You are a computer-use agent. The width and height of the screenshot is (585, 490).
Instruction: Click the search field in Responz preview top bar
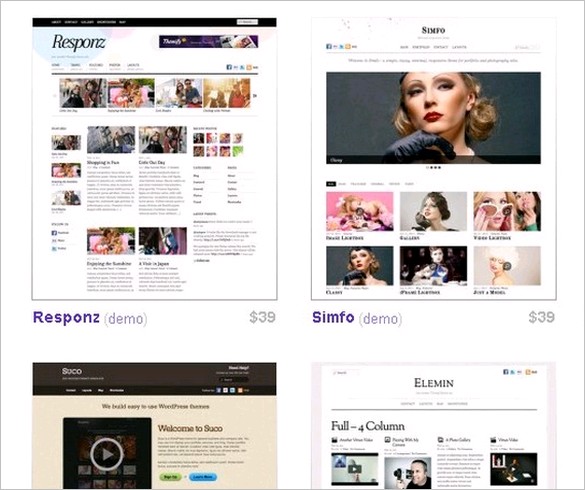coord(247,22)
